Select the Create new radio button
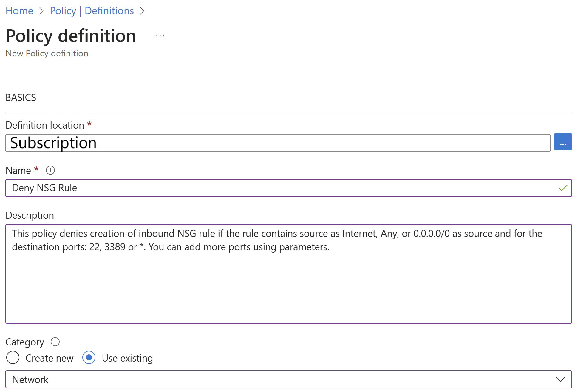This screenshot has height=392, width=578. [x=13, y=358]
